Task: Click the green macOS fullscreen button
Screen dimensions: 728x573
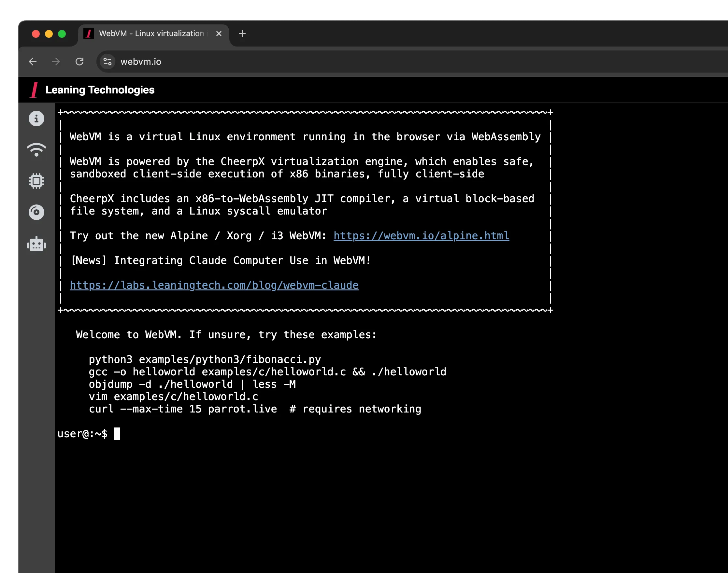Action: coord(62,34)
